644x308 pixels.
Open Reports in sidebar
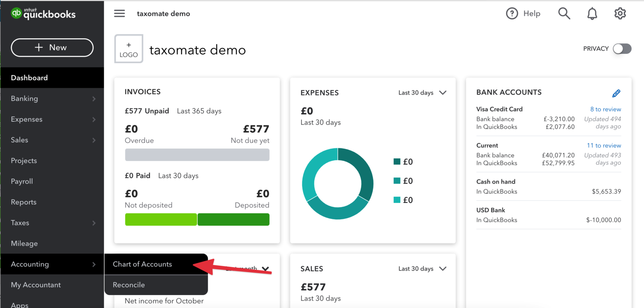click(52, 202)
